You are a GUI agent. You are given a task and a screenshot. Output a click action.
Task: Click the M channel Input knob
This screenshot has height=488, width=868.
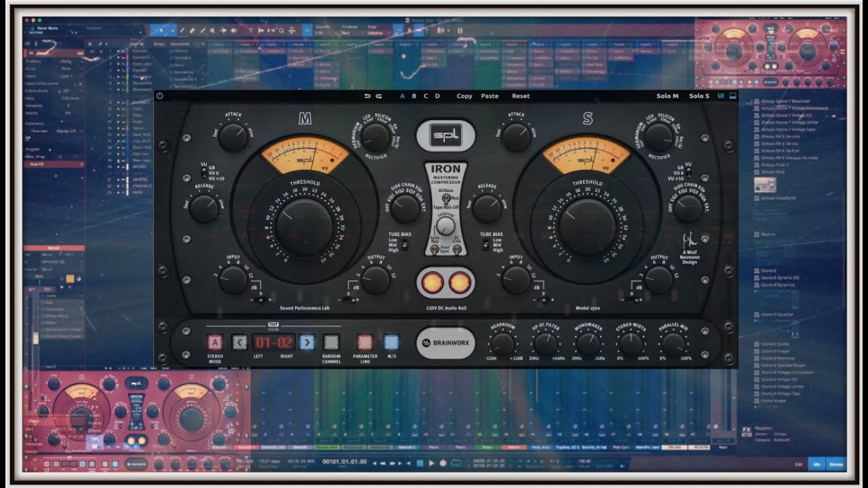pos(233,280)
